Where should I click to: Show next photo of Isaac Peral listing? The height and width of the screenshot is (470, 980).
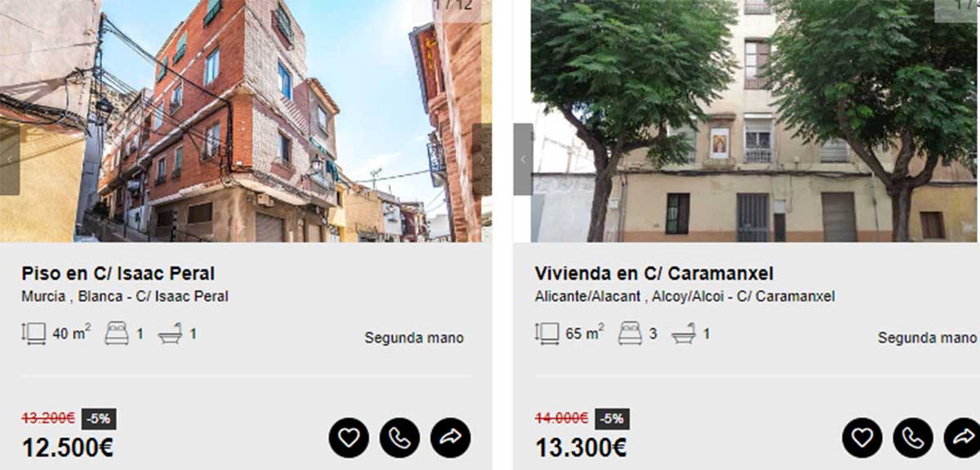[x=482, y=159]
